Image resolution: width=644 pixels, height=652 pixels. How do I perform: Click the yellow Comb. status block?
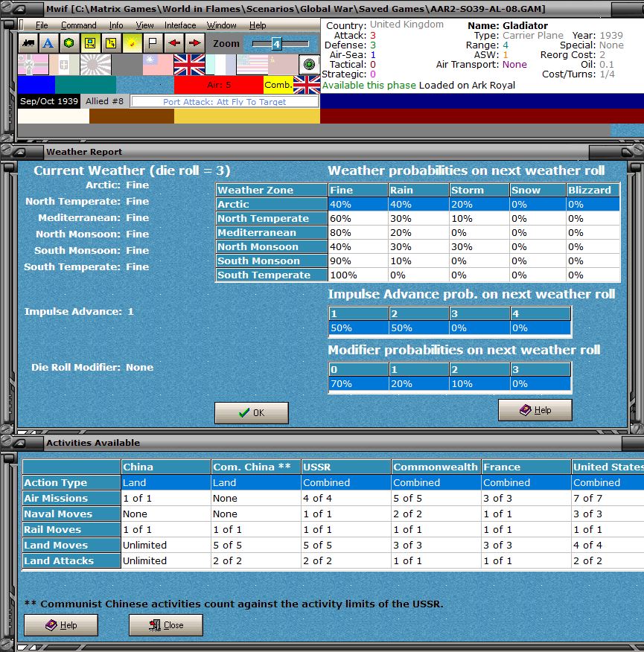click(x=278, y=85)
